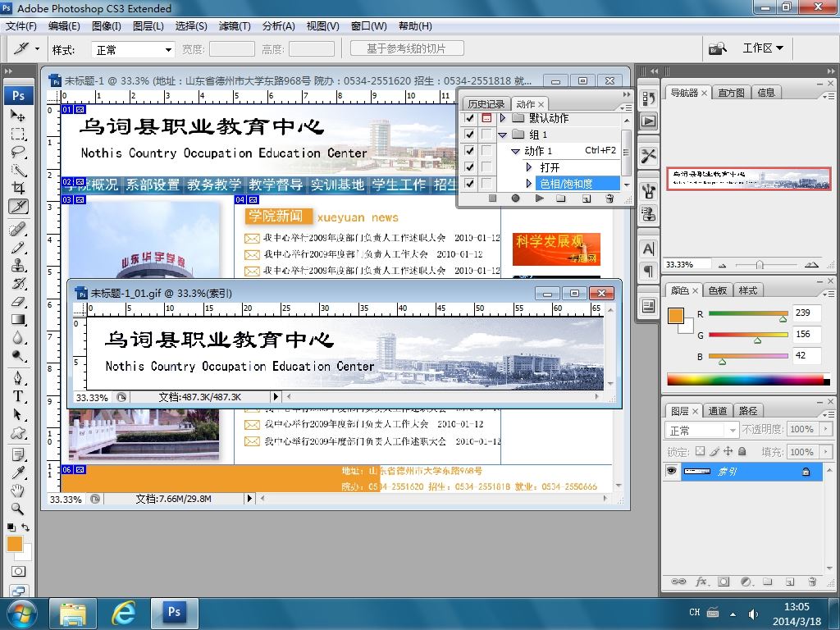
Task: Click the navigator zoom slider
Action: click(759, 265)
